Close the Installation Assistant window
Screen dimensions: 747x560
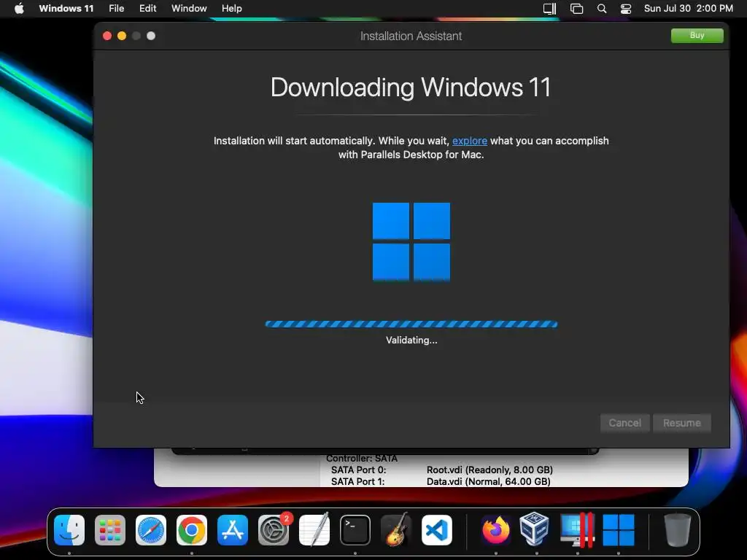coord(107,36)
